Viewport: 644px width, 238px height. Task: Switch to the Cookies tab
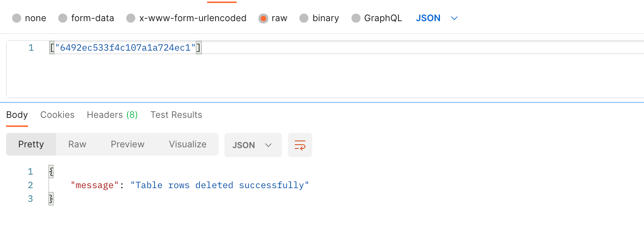(57, 114)
